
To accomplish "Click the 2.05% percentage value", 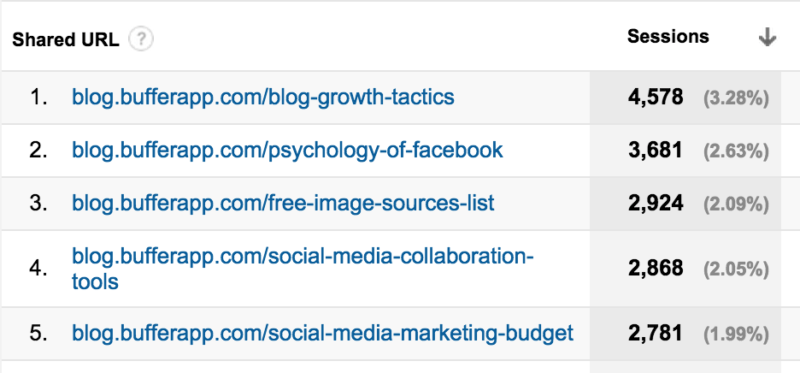I will point(736,269).
